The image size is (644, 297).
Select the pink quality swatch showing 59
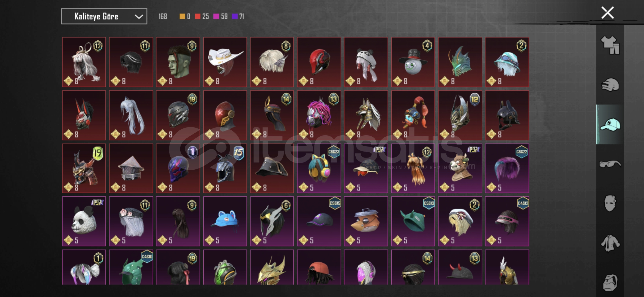[220, 16]
